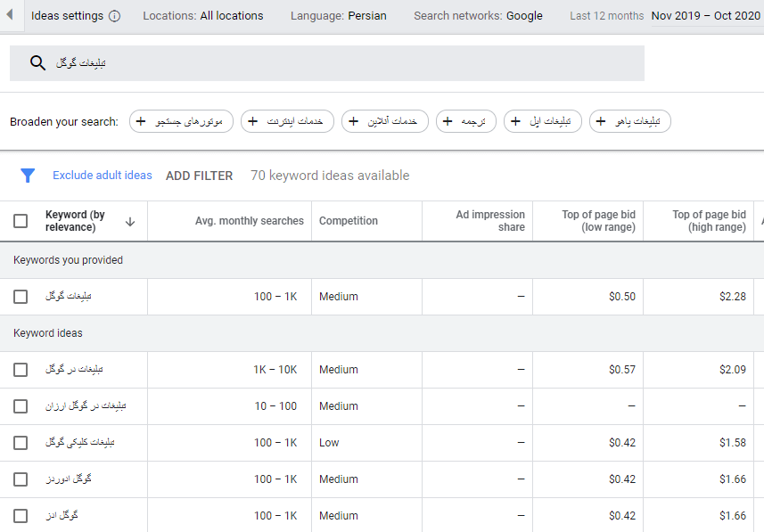Viewport: 764px width, 532px height.
Task: Add the second Broaden your search suggestion chip
Action: click(287, 121)
